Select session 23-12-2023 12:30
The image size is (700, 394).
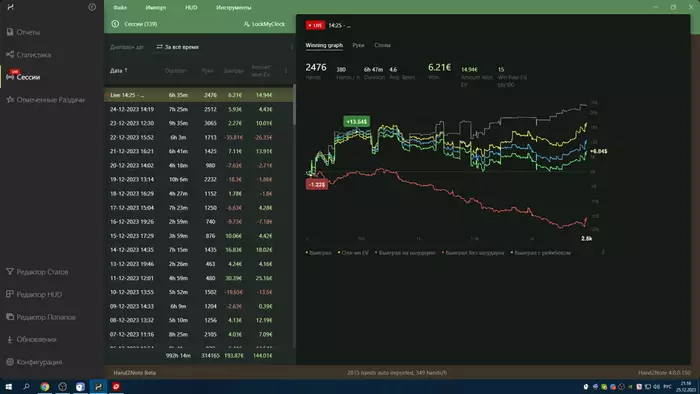(199, 123)
